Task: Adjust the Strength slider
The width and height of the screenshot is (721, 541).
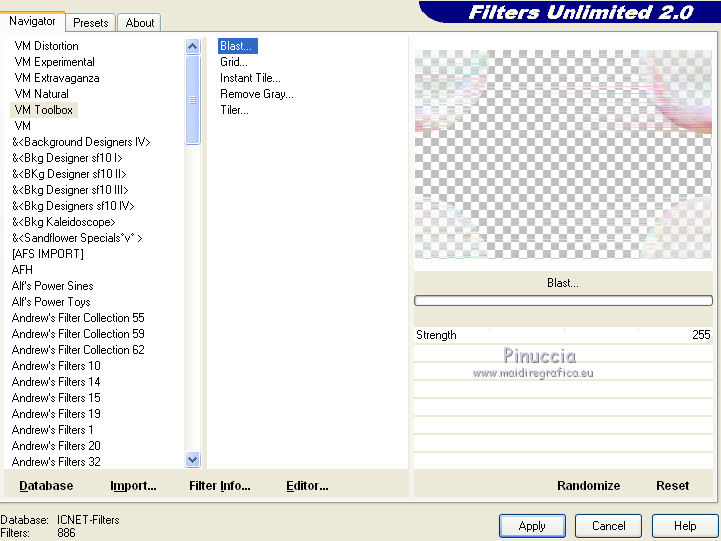Action: tap(563, 335)
